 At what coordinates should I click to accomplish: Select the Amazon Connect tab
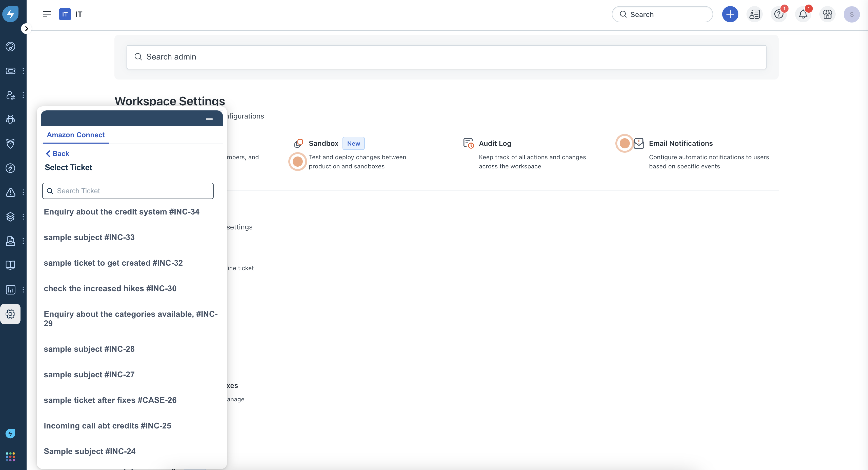tap(75, 135)
